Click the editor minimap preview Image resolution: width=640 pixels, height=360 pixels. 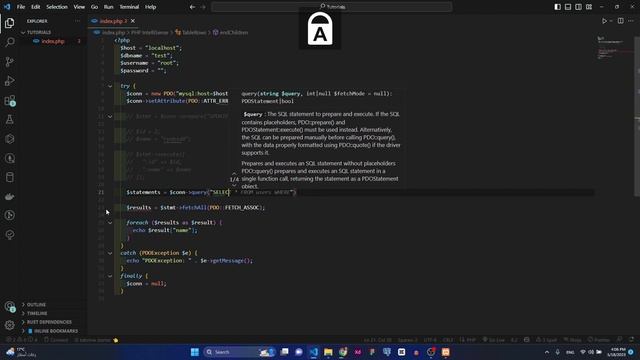(615, 48)
